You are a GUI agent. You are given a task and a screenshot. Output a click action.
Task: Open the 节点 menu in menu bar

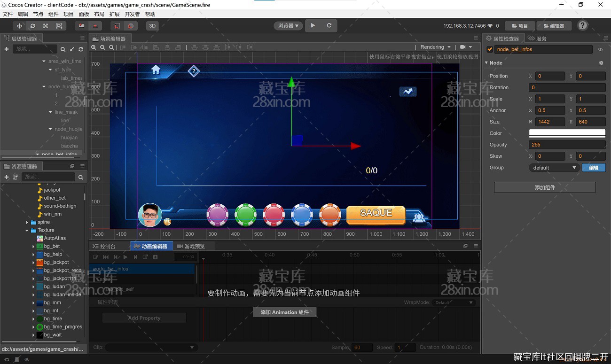click(x=38, y=14)
